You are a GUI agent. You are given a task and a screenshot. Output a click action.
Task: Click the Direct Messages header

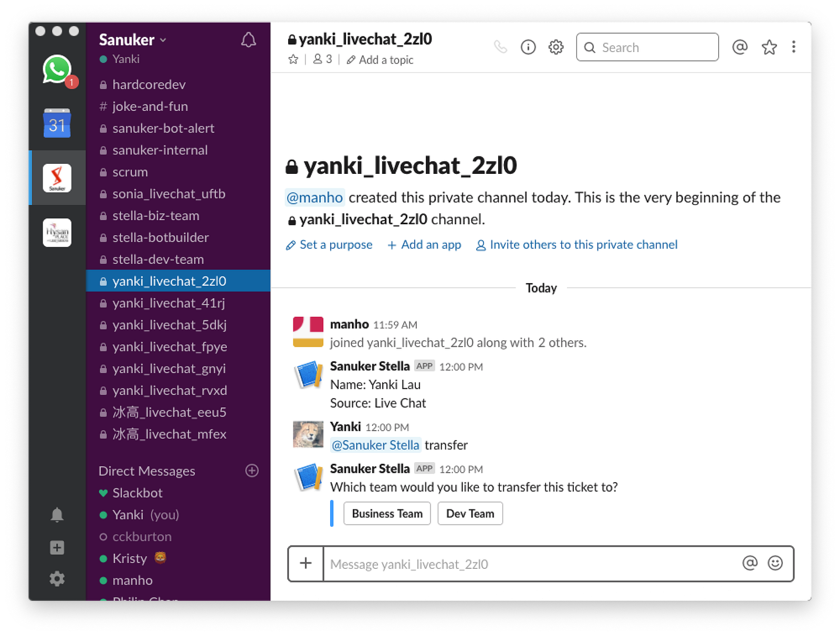point(147,471)
